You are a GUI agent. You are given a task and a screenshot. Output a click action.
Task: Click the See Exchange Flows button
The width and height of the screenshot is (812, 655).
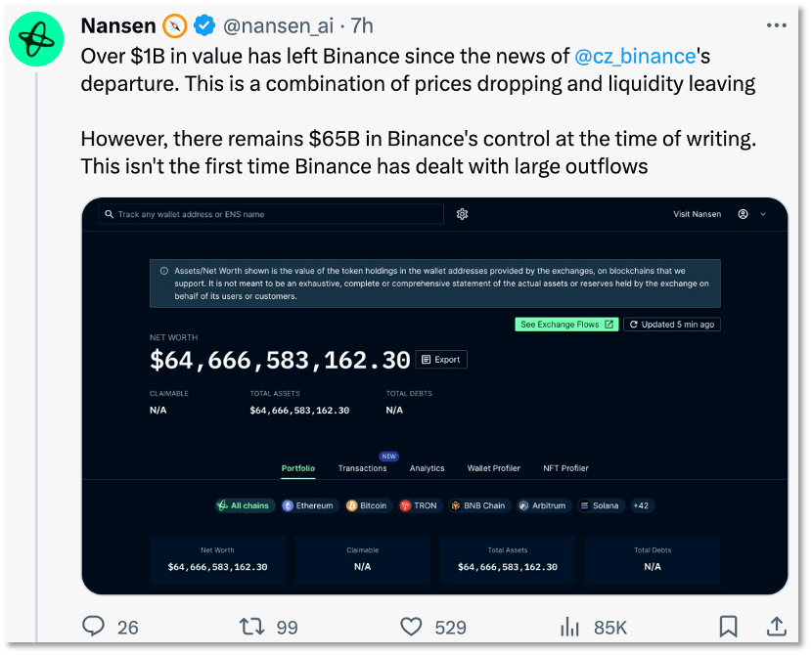(x=566, y=325)
